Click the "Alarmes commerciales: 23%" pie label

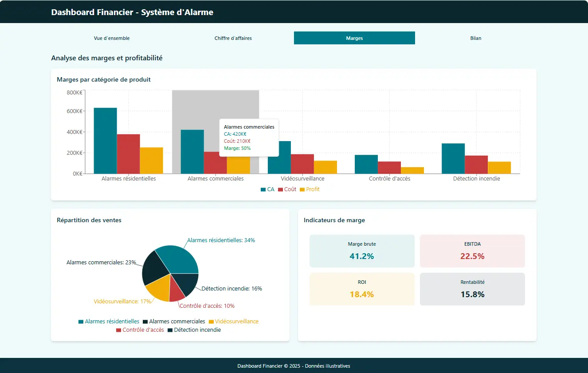tap(101, 263)
